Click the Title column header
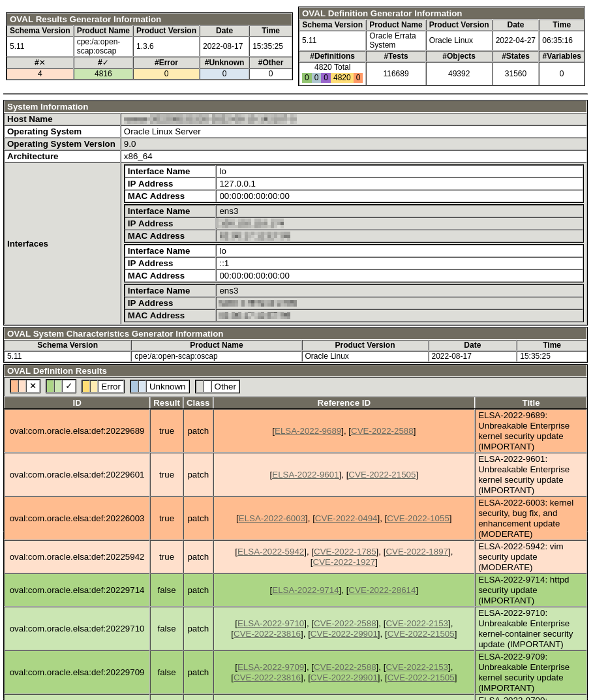This screenshot has height=700, width=593. click(531, 403)
